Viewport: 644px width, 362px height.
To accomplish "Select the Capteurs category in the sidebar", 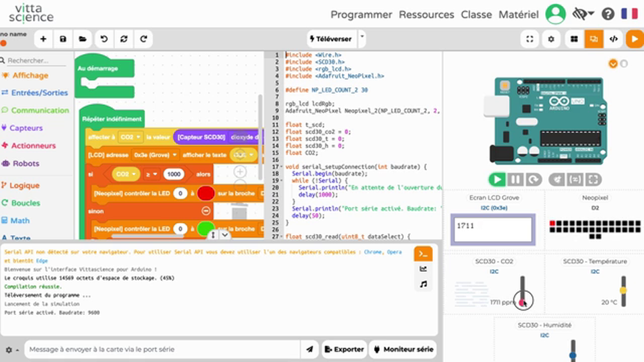I will pos(26,128).
